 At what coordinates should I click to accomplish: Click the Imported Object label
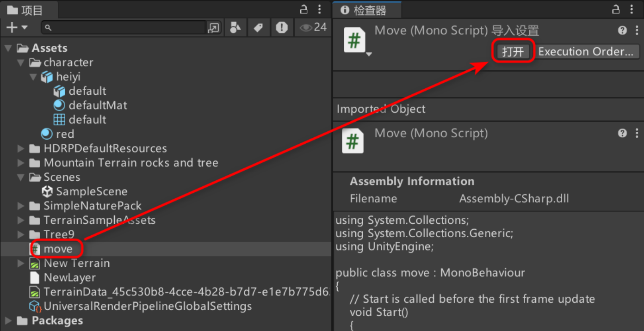[381, 109]
